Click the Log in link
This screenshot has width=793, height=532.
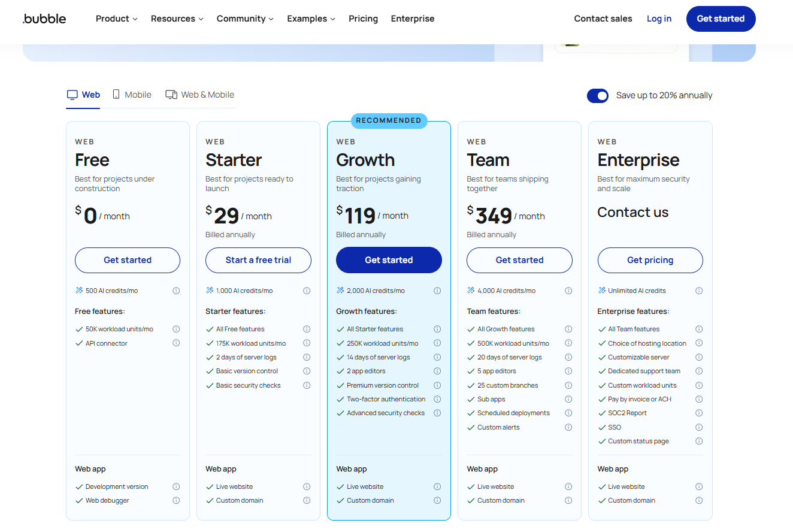659,19
